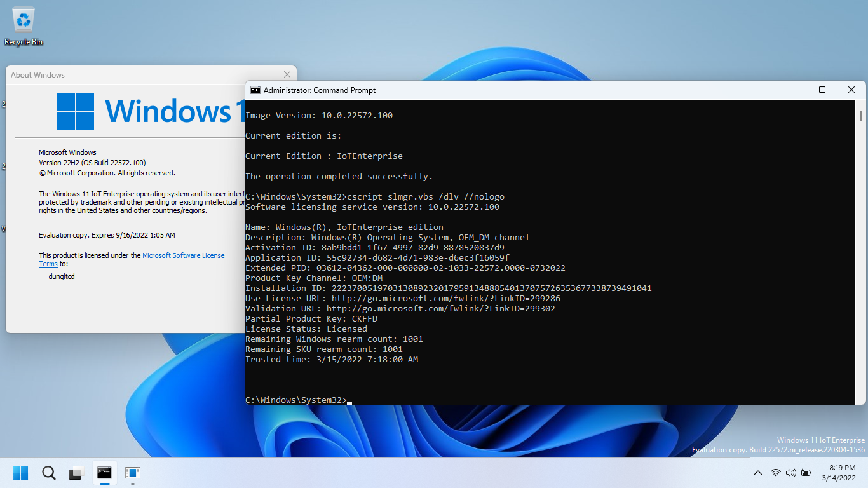Screen dimensions: 868x488
Task: Open the Recycle Bin desktop icon
Action: [24, 27]
